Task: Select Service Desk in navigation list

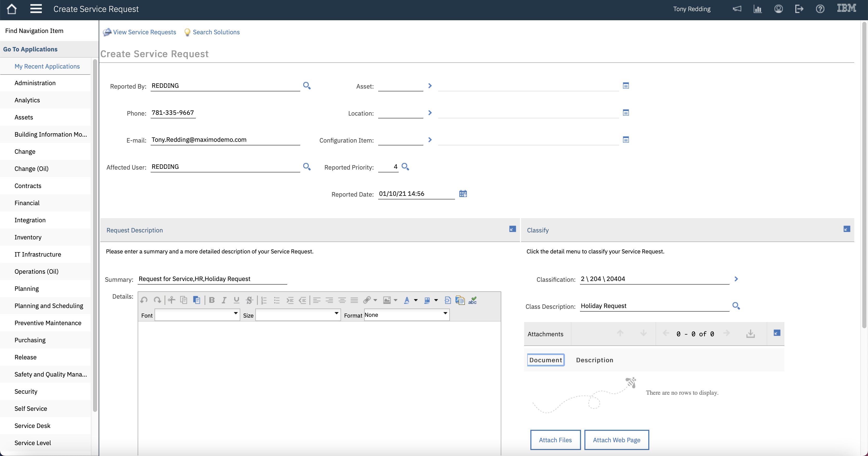Action: tap(32, 426)
